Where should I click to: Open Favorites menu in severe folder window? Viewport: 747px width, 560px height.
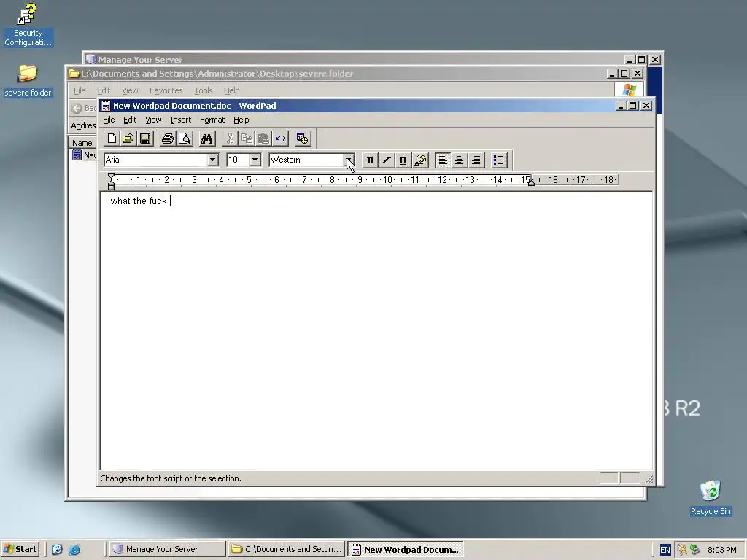click(x=166, y=90)
